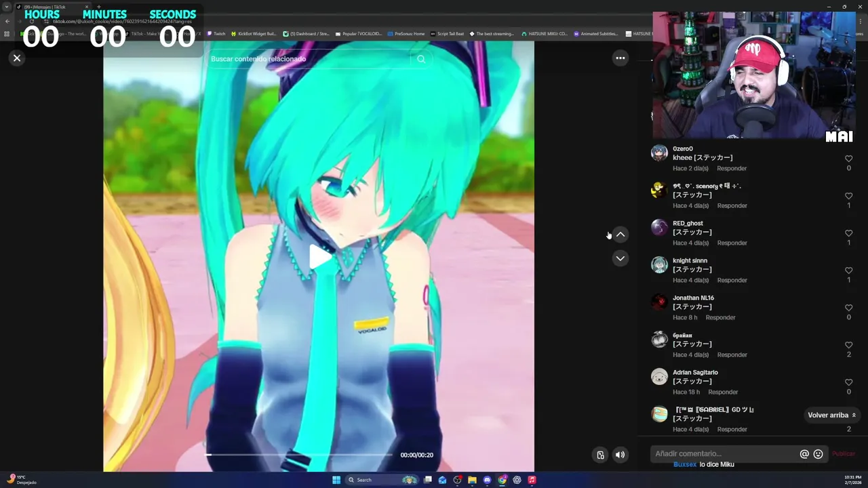868x488 pixels.
Task: Search in Buscar contenido relacionado field
Action: (x=309, y=59)
